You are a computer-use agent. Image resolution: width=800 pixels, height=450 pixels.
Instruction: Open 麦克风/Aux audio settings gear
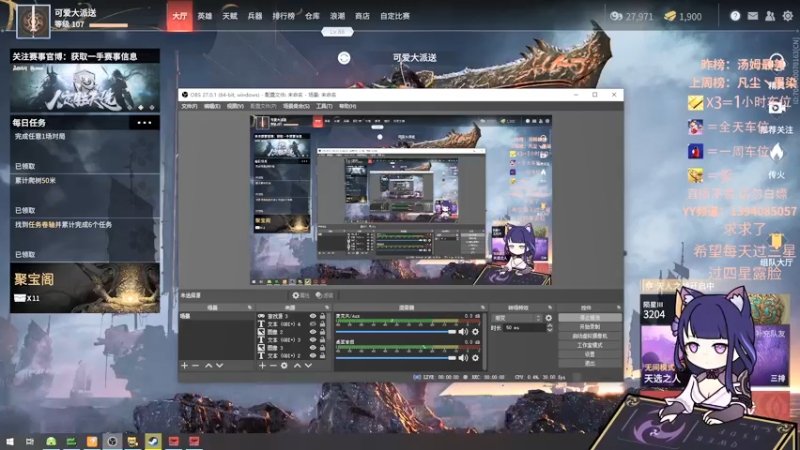[x=476, y=332]
